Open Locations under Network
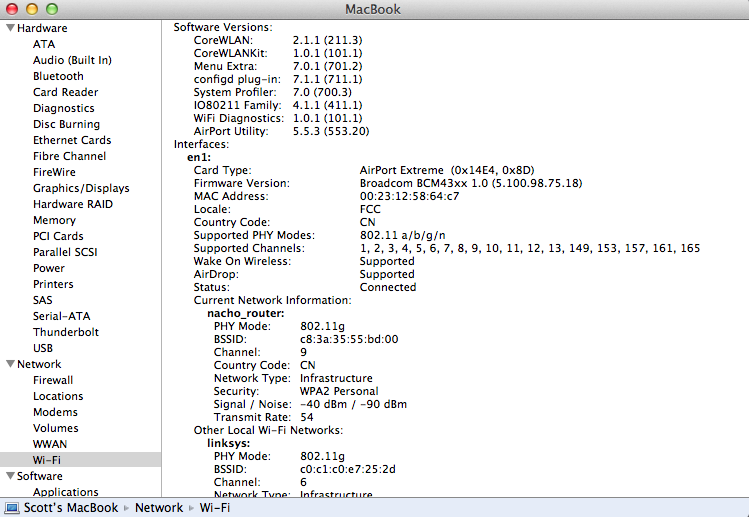This screenshot has height=517, width=749. pos(58,396)
